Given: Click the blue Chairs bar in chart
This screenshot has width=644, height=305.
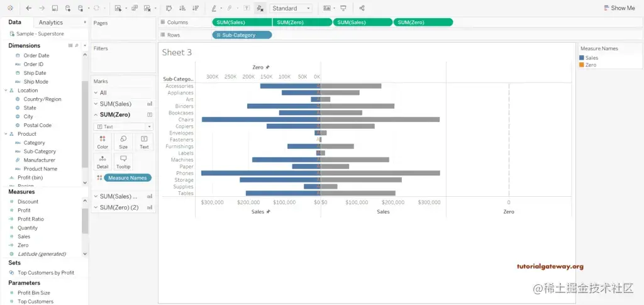Looking at the screenshot, I should coord(261,119).
